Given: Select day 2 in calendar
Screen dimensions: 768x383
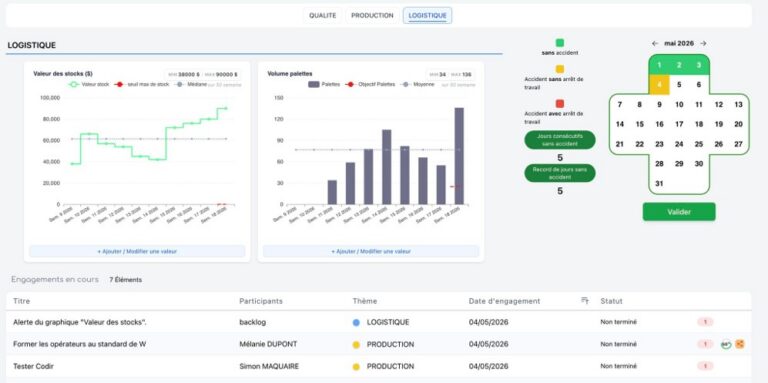Looking at the screenshot, I should [679, 65].
